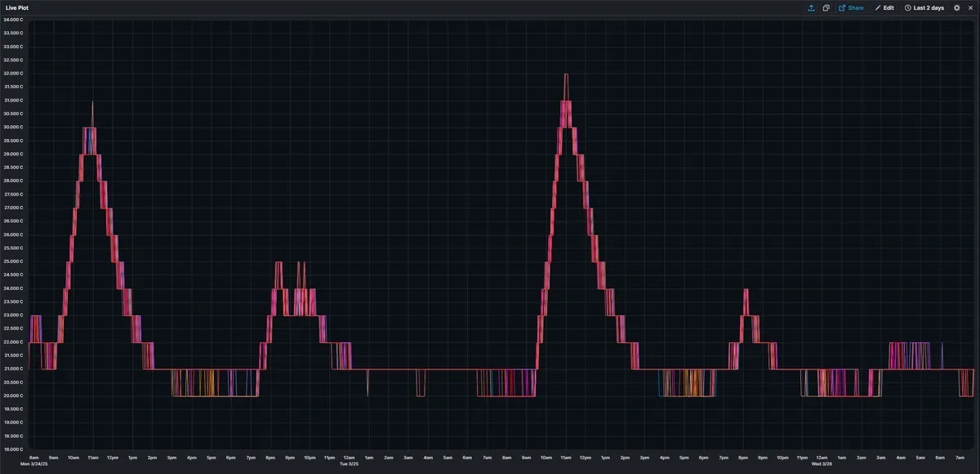This screenshot has width=980, height=474.
Task: Click the Live Plot title
Action: (17, 7)
